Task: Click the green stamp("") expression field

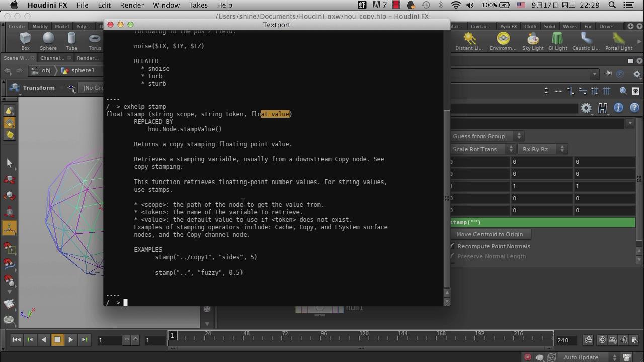Action: 543,222
